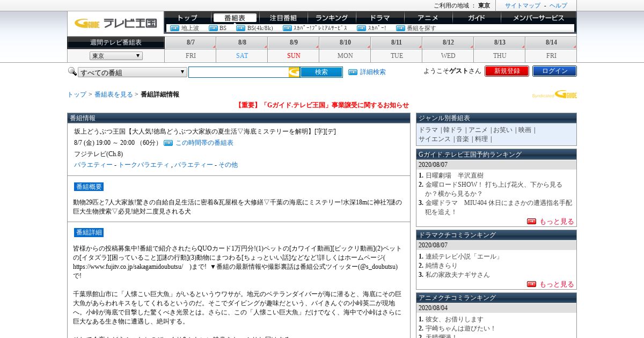Click the blue ログイン button
The height and width of the screenshot is (338, 644).
coord(554,71)
